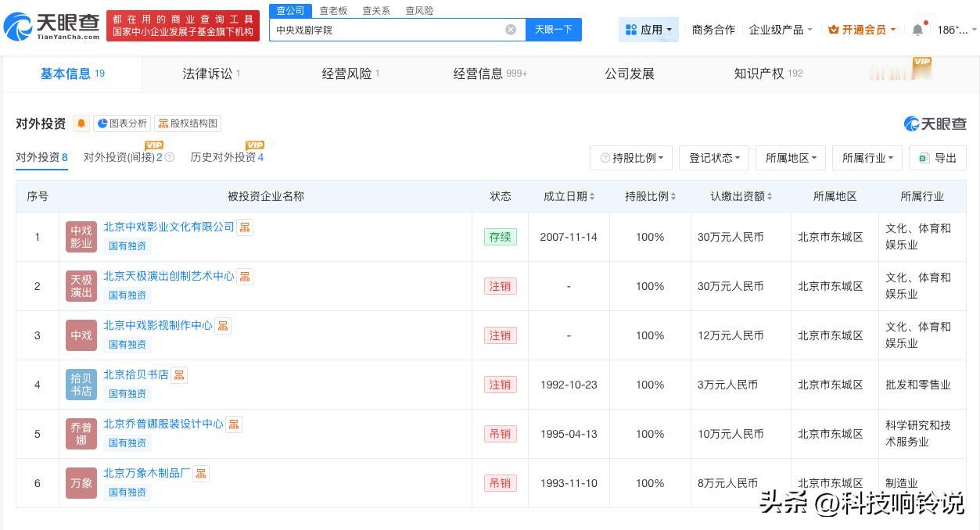
Task: Click the orange bell alert icon
Action: [81, 124]
